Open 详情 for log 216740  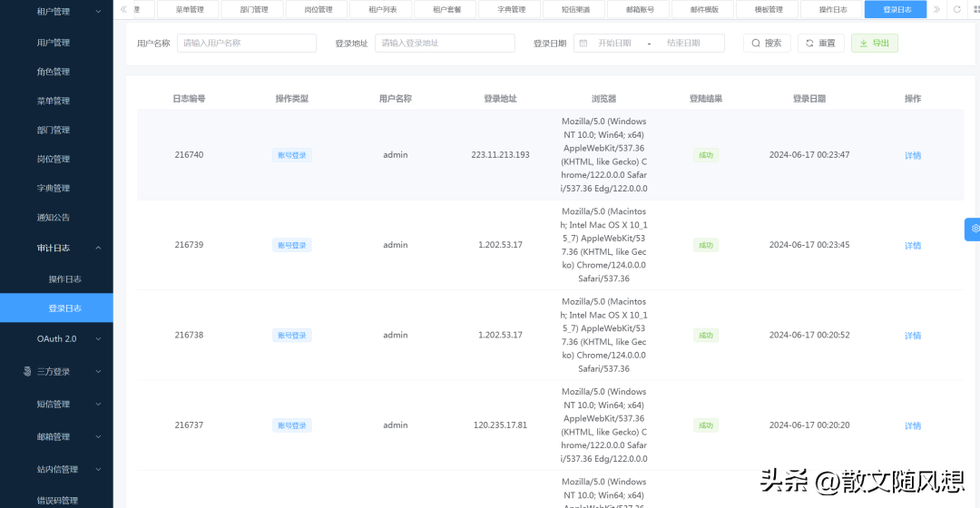(913, 156)
